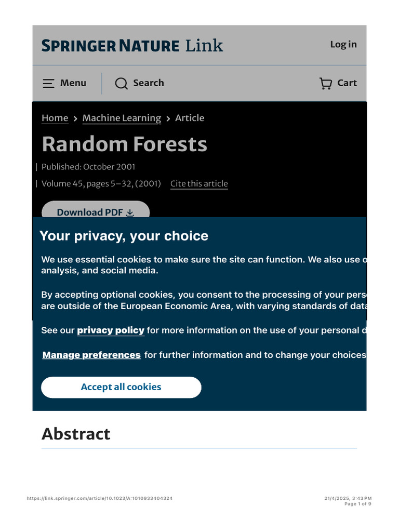Click the Random Forests article title

point(124,144)
